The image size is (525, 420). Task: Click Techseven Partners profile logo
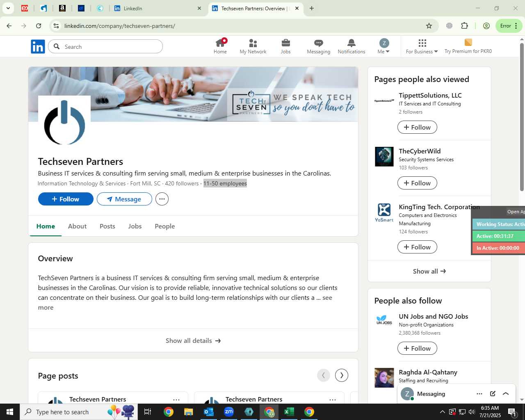point(64,122)
